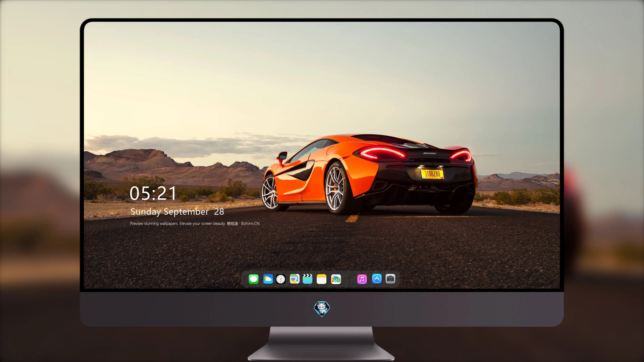Image resolution: width=644 pixels, height=362 pixels.
Task: Open the blue App Store icon
Action: (x=377, y=279)
